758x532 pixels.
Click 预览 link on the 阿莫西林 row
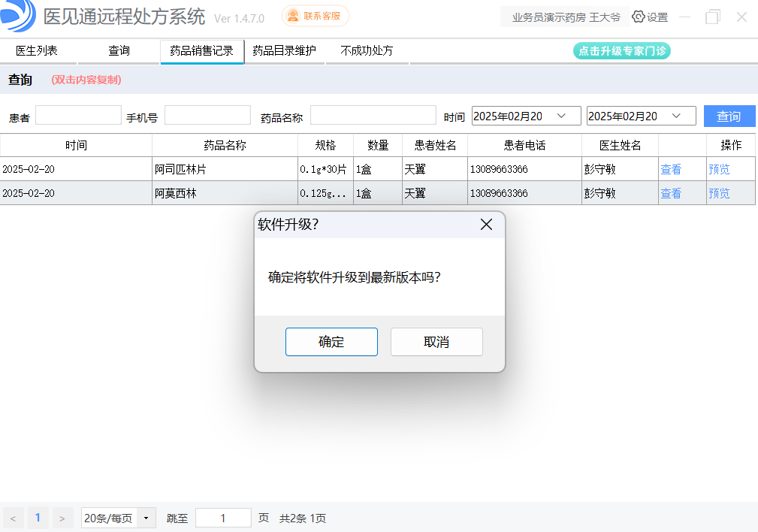tap(718, 193)
